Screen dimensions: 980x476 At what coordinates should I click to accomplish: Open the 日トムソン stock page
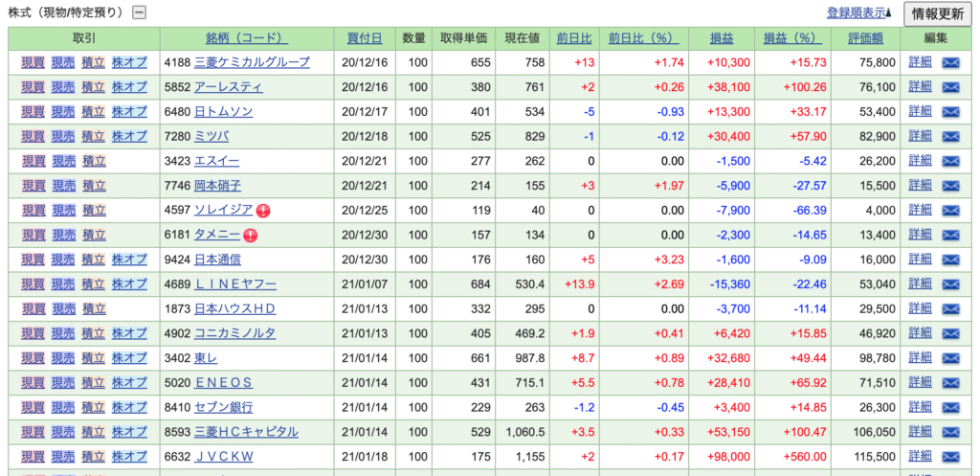tap(223, 112)
